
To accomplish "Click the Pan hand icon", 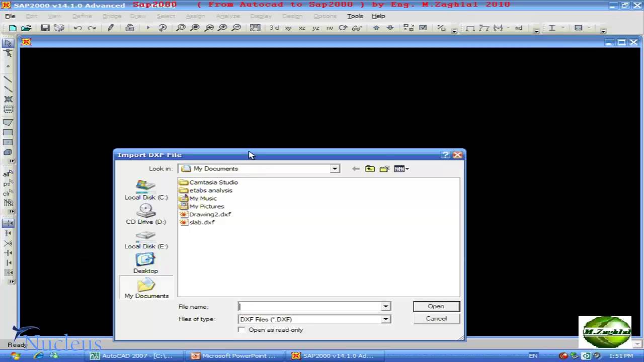I will point(255,28).
